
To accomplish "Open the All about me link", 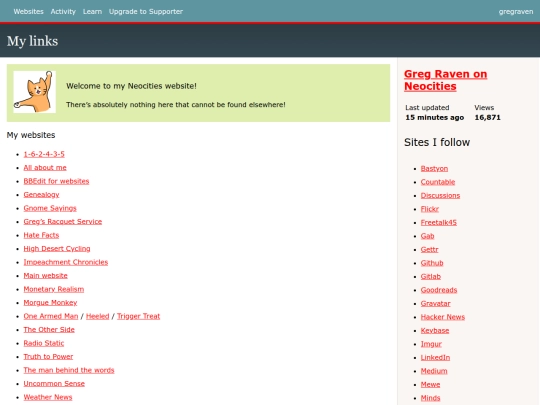I will point(45,168).
